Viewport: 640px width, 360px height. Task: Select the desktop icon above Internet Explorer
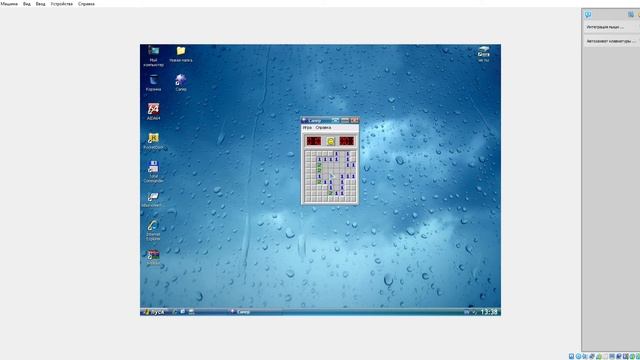(x=153, y=200)
